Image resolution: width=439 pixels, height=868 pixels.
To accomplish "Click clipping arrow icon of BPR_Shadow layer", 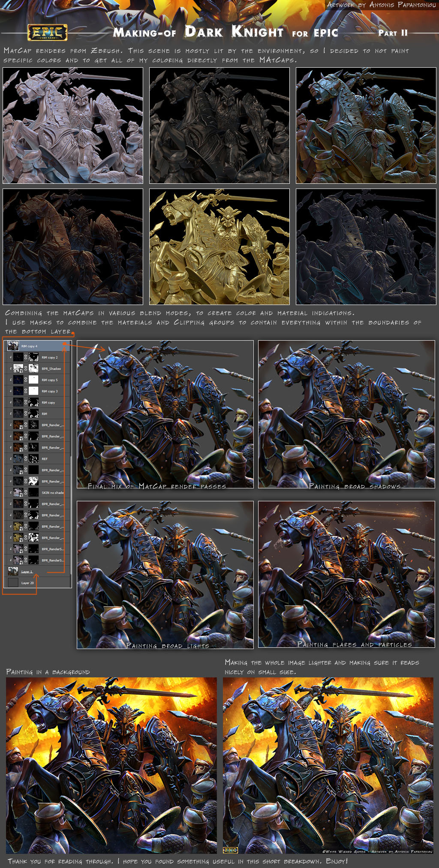I will [x=11, y=368].
